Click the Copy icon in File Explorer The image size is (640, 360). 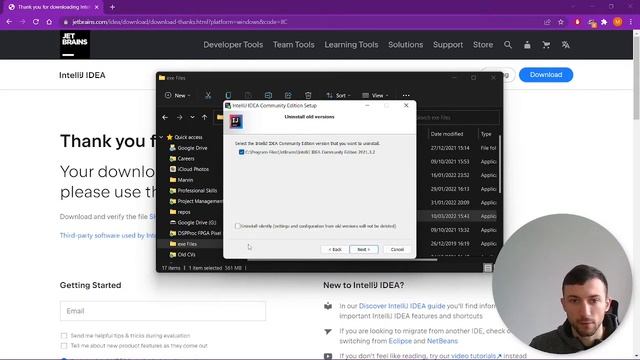[228, 95]
